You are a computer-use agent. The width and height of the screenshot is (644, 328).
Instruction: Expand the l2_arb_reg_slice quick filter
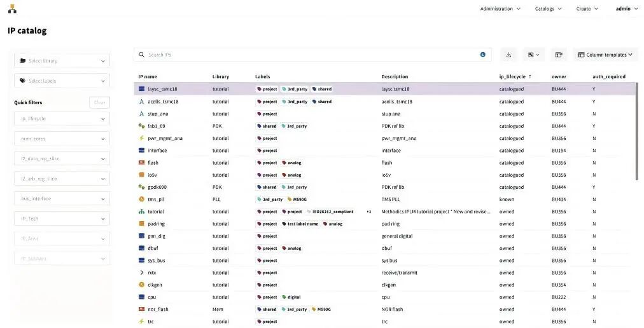(x=62, y=179)
